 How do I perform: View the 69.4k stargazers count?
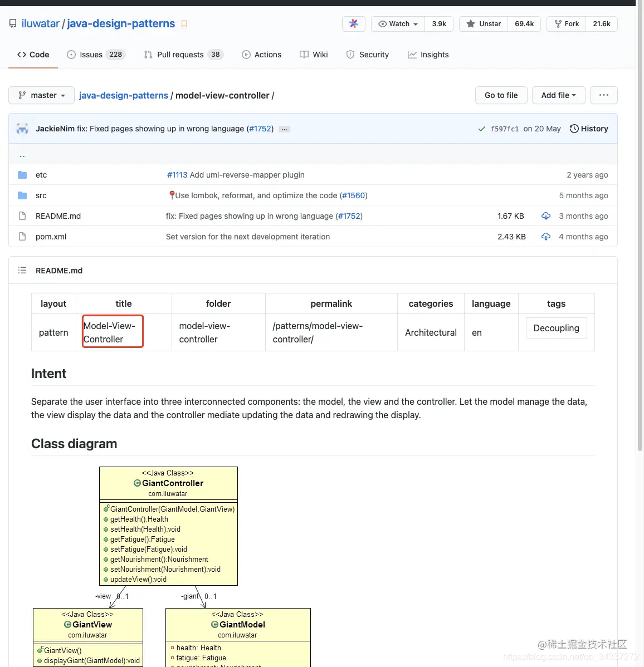coord(524,24)
